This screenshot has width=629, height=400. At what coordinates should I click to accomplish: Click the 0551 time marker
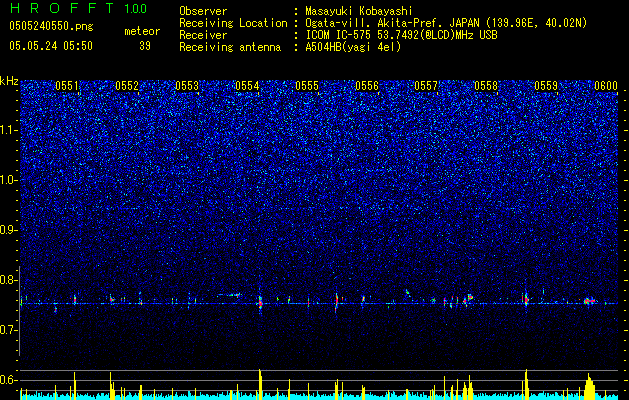[67, 86]
